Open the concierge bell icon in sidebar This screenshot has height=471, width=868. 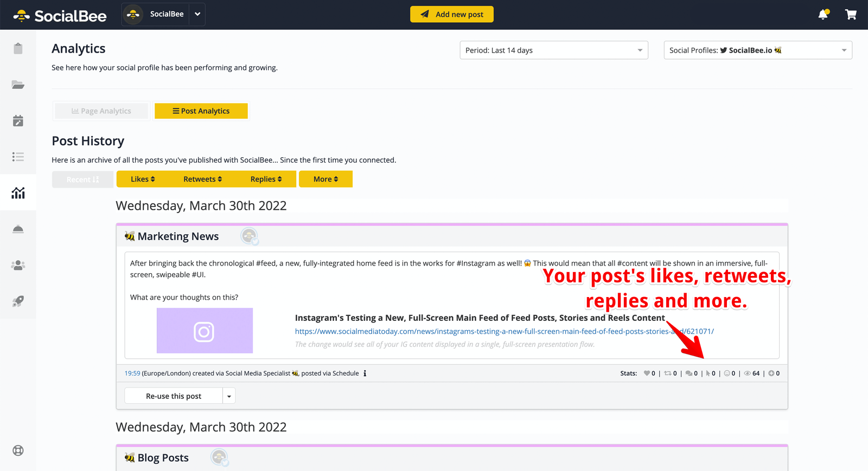click(18, 229)
